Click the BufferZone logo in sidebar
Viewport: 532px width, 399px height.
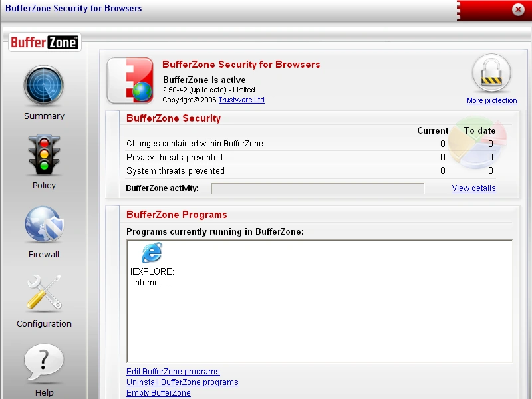[45, 42]
